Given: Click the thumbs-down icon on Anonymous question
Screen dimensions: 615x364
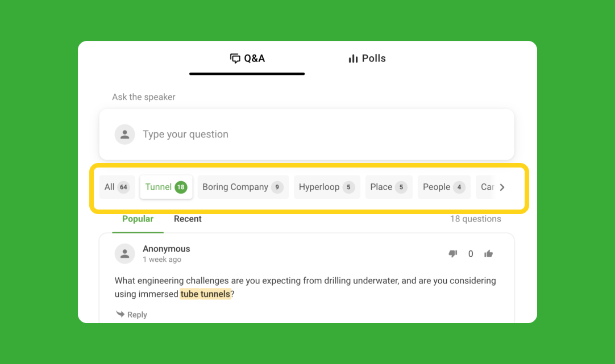Looking at the screenshot, I should pos(453,254).
